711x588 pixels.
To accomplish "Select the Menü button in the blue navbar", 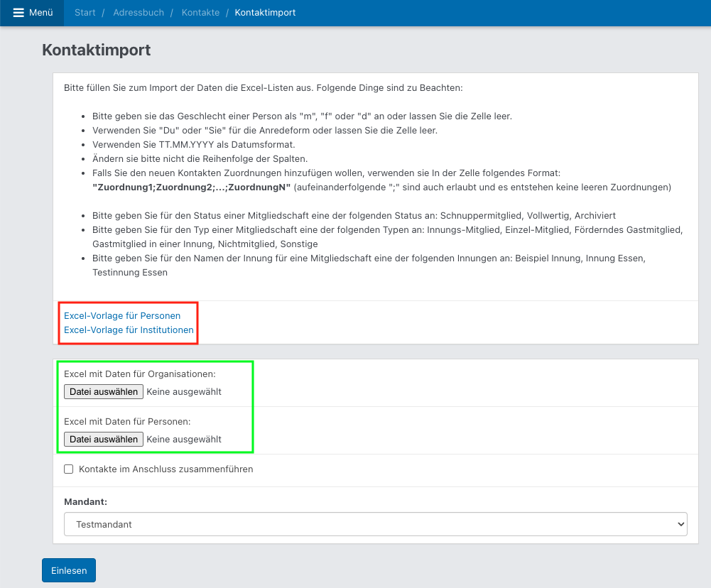I will tap(31, 13).
